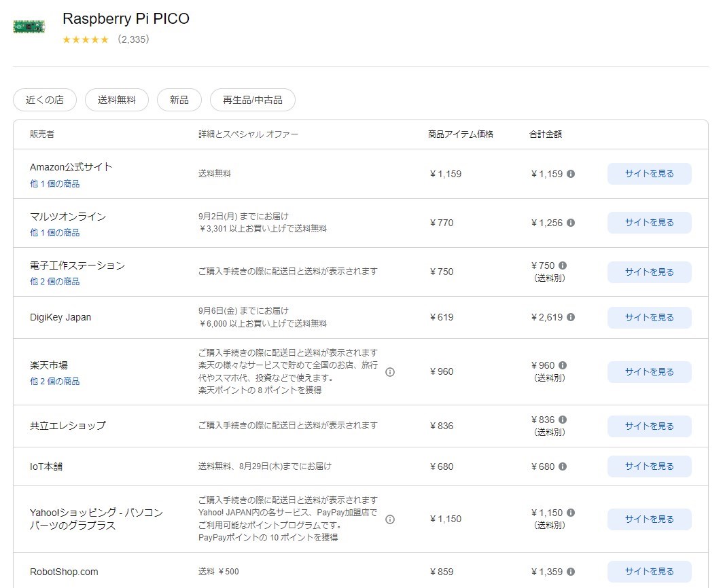Viewport: 723px width, 588px height.
Task: Open the info icon next to the ¥680 total
Action: 563,466
